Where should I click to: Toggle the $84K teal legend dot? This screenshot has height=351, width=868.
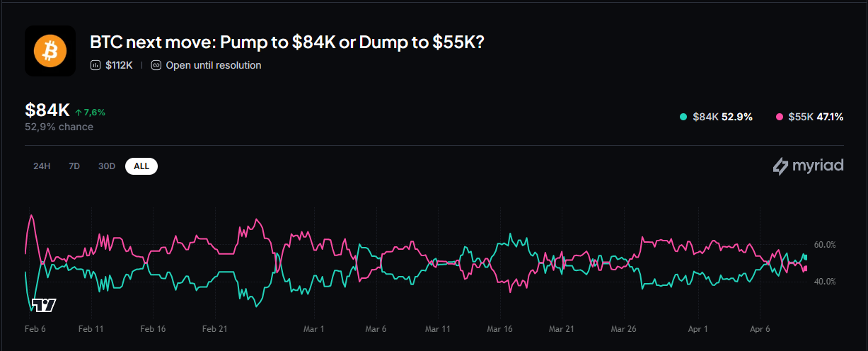pos(683,117)
